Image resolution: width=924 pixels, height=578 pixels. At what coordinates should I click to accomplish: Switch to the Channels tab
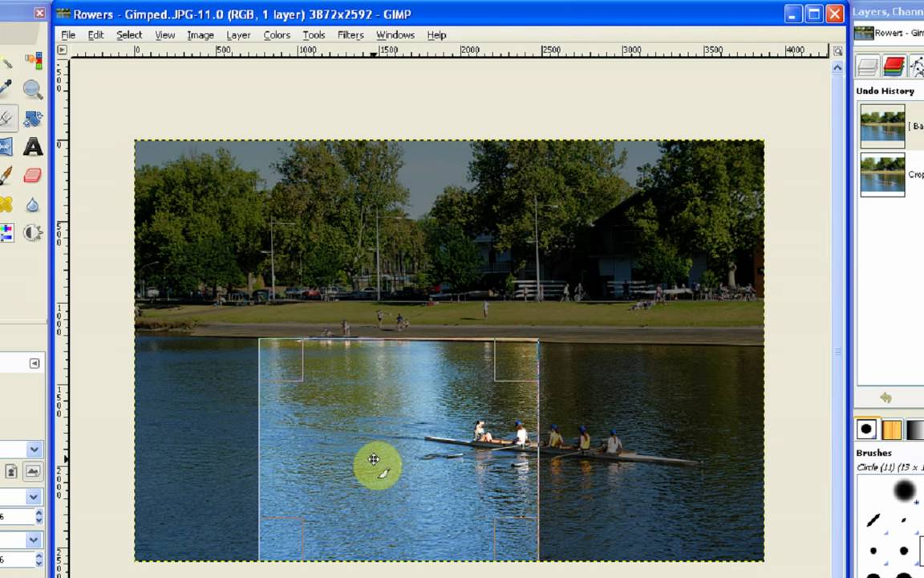[894, 66]
